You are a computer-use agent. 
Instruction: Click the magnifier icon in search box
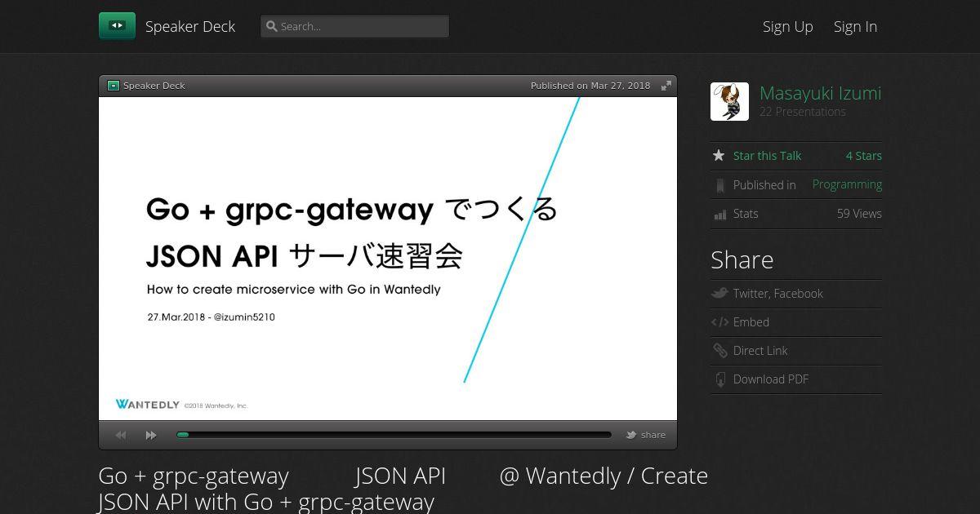pos(272,26)
